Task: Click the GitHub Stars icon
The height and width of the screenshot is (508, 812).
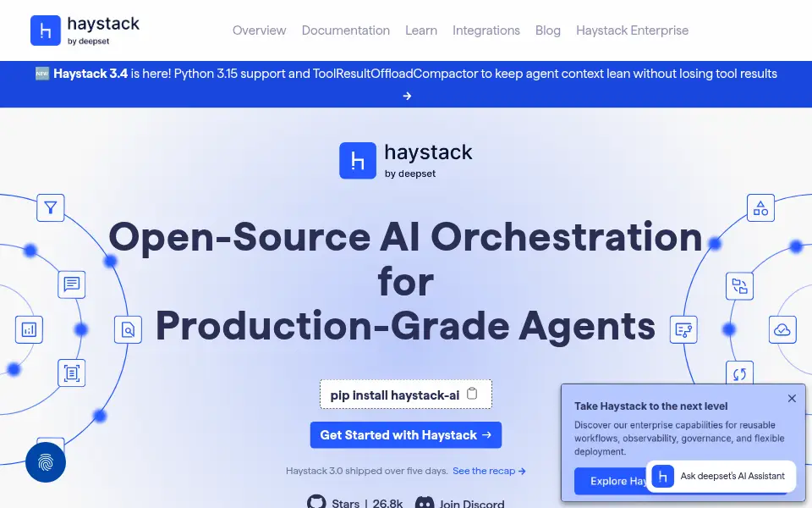Action: (x=316, y=503)
